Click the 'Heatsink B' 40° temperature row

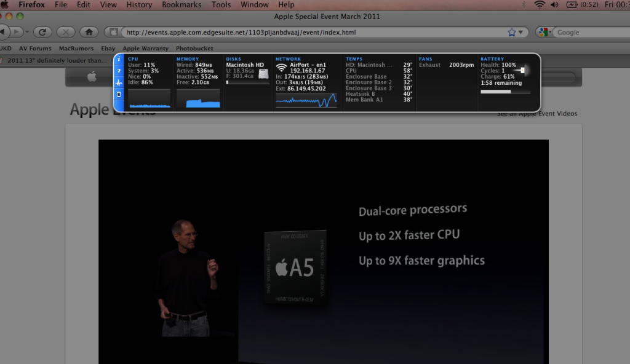tap(379, 94)
